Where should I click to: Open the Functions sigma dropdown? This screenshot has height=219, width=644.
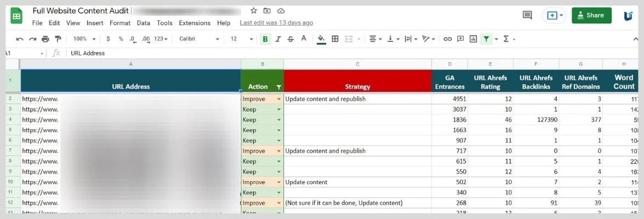509,39
